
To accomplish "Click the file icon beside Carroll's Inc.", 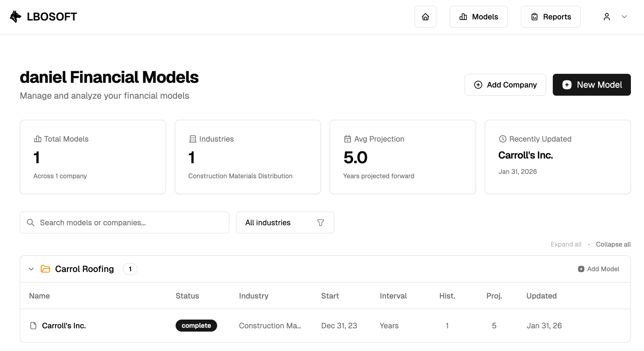I will coord(33,326).
